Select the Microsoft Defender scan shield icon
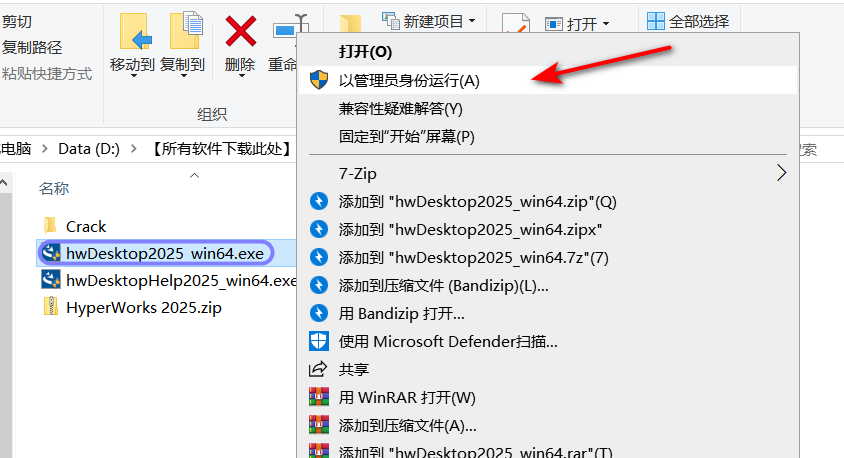Image resolution: width=844 pixels, height=458 pixels. [x=319, y=341]
